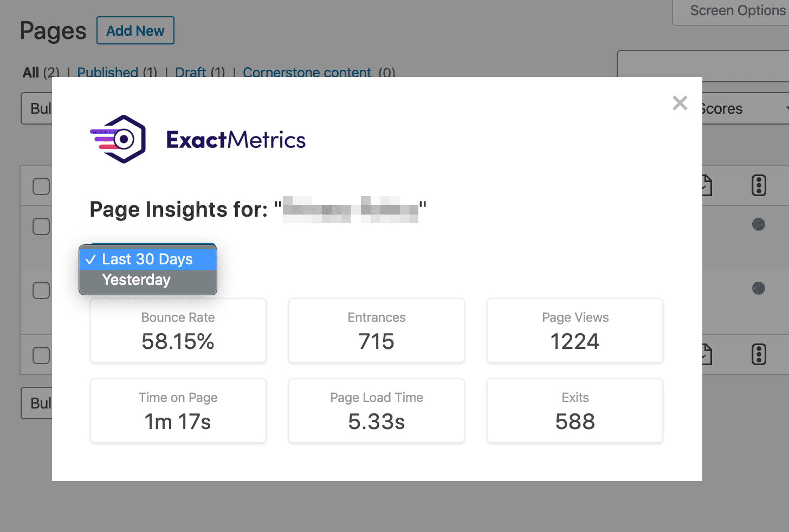Click the Page Load Time 5.33s card
Screen dimensions: 789x532
[x=377, y=411]
